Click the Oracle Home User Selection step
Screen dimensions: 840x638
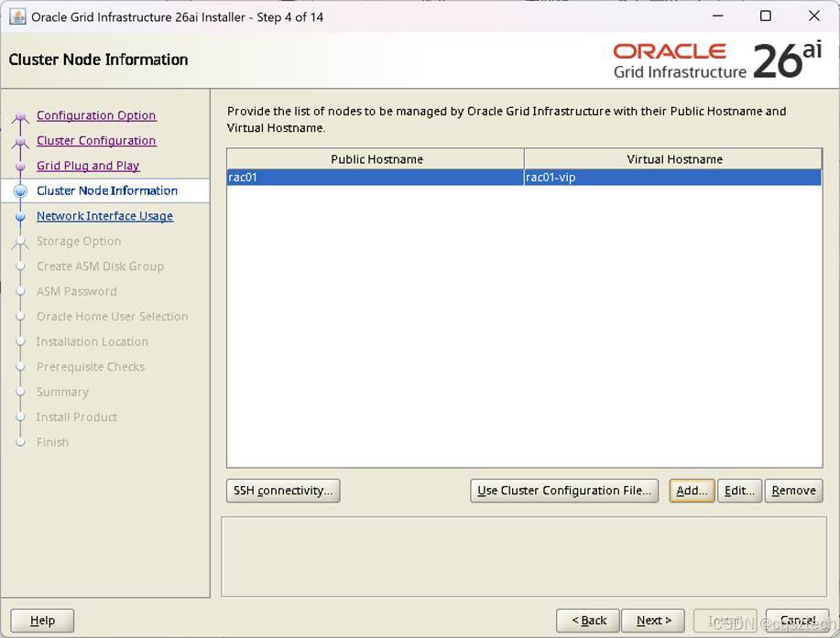[x=113, y=317]
